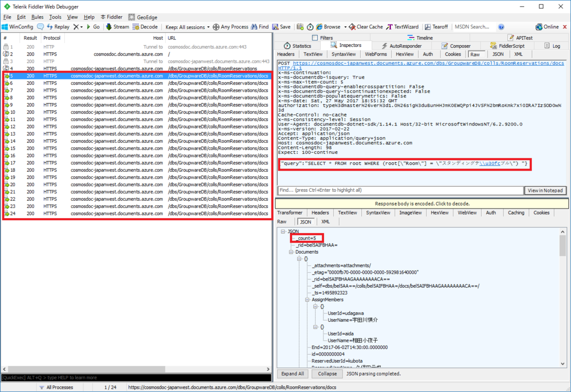Screen dimensions: 571x392
Task: Open the Composer tab
Action: click(x=456, y=46)
